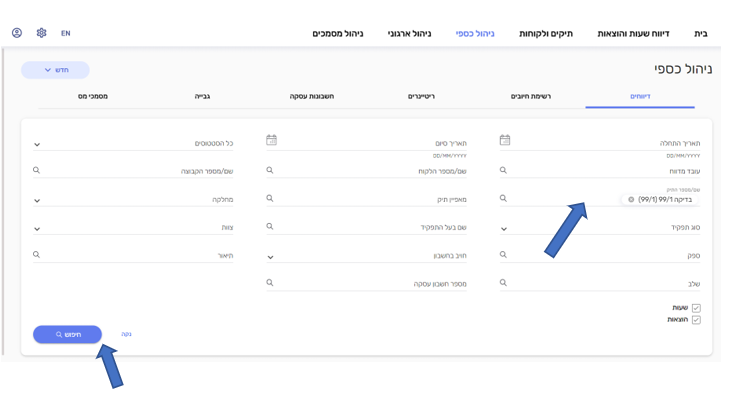Switch to רשימת חיובים tab
Image resolution: width=752 pixels, height=411 pixels.
[530, 96]
